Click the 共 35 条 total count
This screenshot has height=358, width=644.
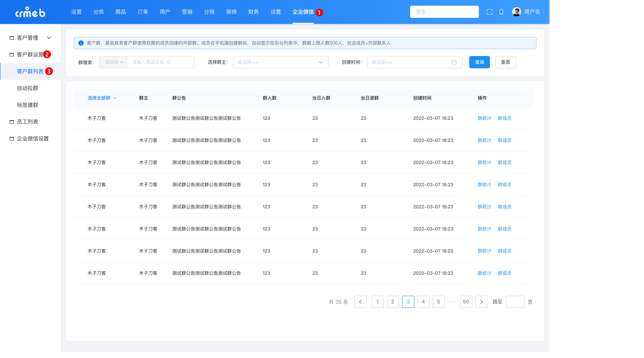pyautogui.click(x=339, y=302)
